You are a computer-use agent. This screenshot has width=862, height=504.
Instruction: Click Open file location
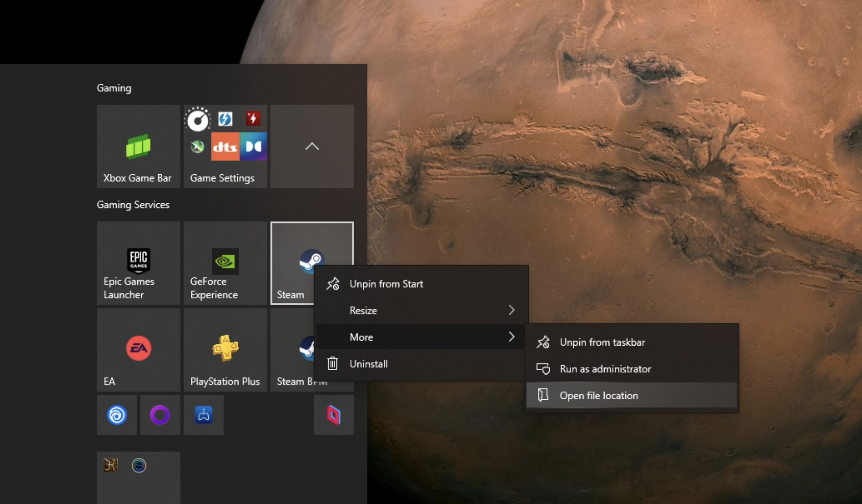point(632,395)
